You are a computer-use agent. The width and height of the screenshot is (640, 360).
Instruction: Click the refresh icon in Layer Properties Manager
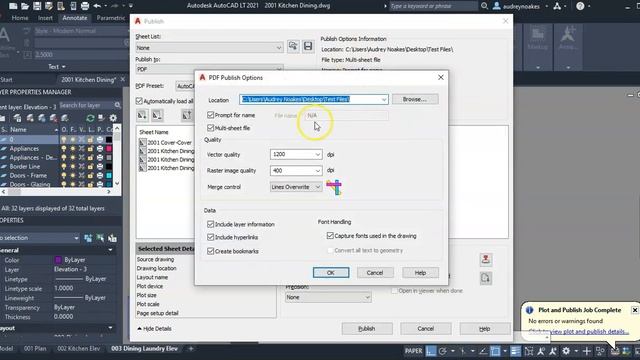point(90,118)
